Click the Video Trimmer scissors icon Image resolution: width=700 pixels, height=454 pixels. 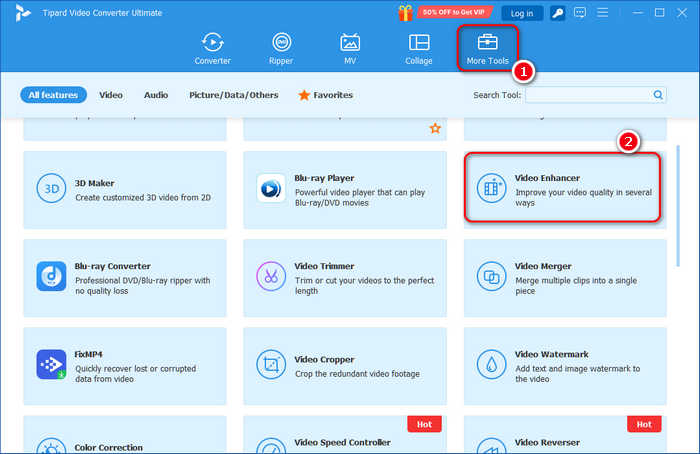[271, 276]
